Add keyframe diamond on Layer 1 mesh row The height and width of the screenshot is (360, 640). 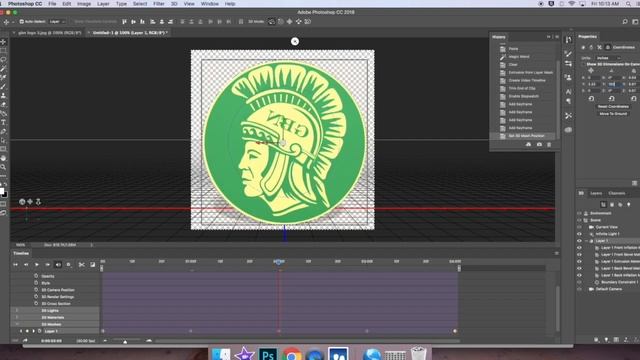tap(27, 331)
